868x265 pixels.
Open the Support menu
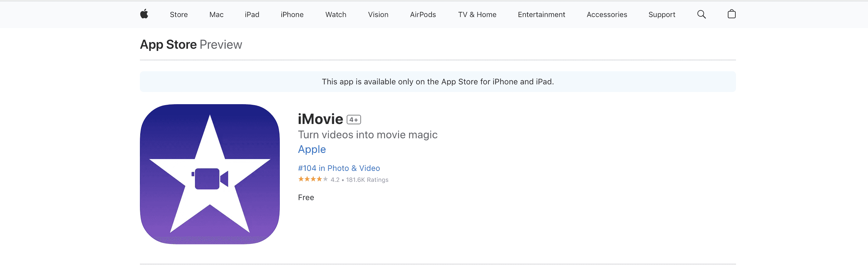click(662, 15)
